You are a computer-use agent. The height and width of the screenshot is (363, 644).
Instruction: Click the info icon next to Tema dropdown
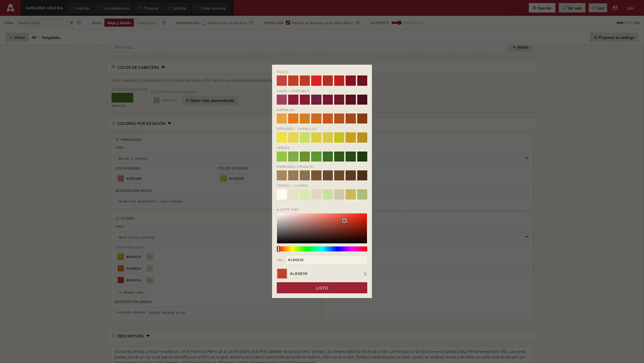79,23
